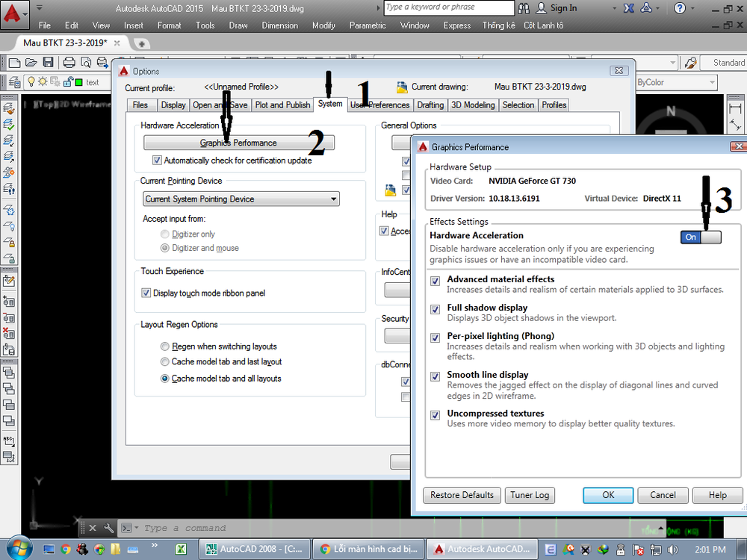Click OK in Graphics Performance
Image resolution: width=747 pixels, height=560 pixels.
click(608, 495)
